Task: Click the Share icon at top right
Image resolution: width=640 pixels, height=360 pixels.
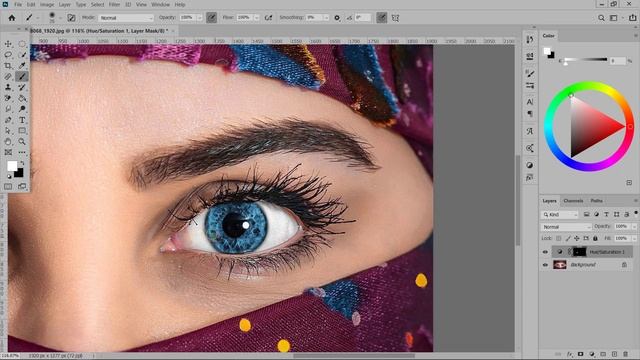Action: coord(633,18)
